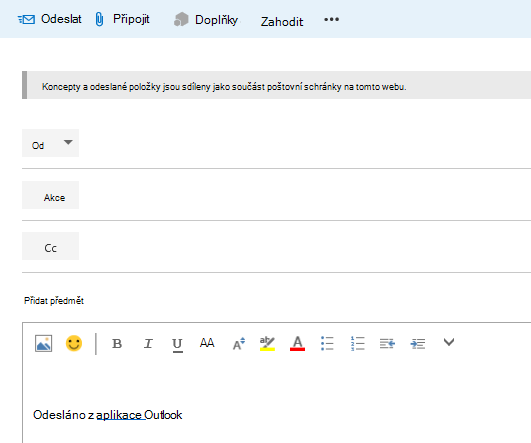Open Doplňky add-ins menu
Viewport: 531px width, 443px height.
(x=216, y=20)
